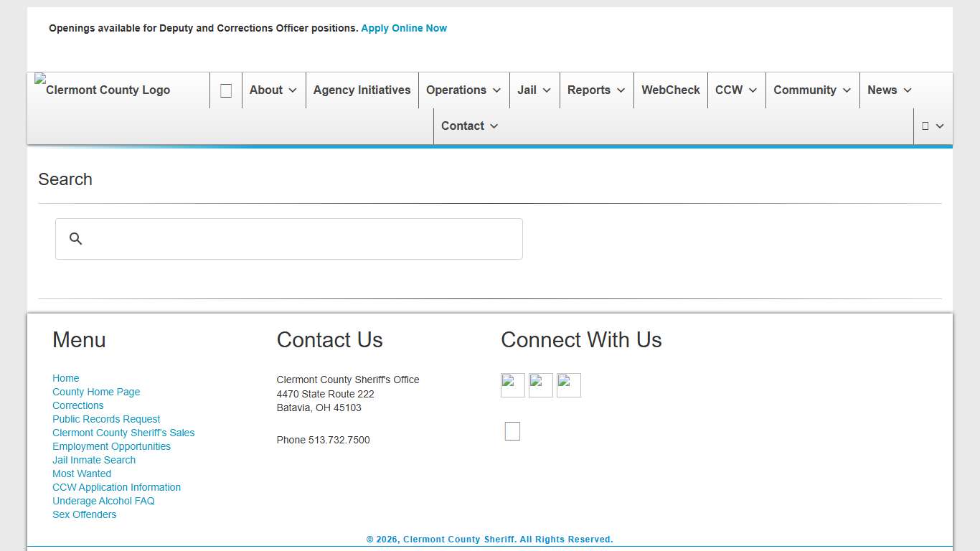Viewport: 980px width, 551px height.
Task: Visit the Most Wanted footer link
Action: [x=82, y=474]
